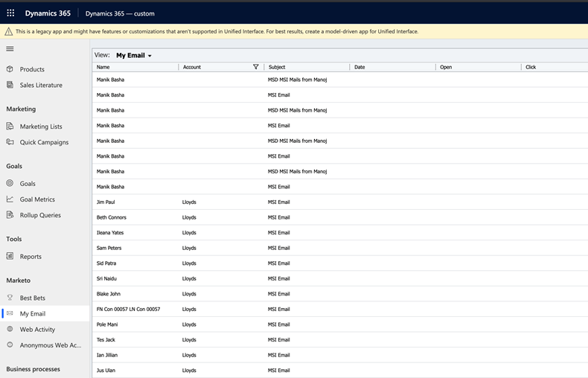Click the Reports icon
The width and height of the screenshot is (588, 378).
coord(10,256)
